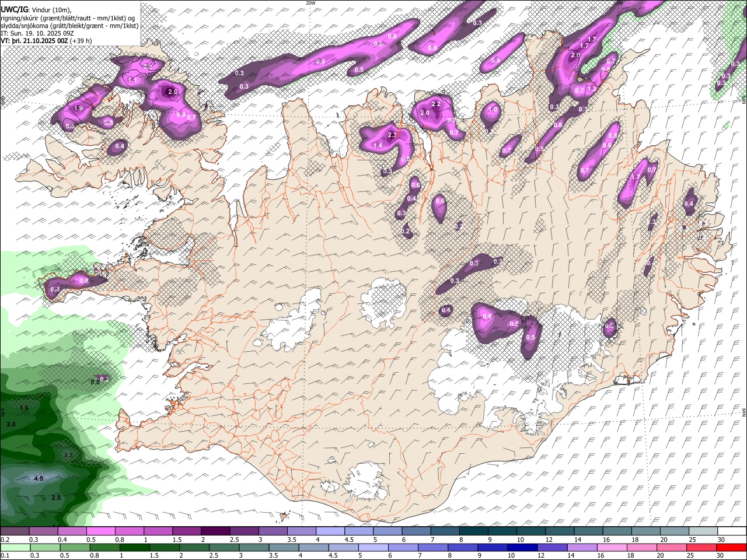The width and height of the screenshot is (747, 560).
Task: Select the darkest green rain swatch between 1 and 1.5
Action: pyautogui.click(x=135, y=547)
